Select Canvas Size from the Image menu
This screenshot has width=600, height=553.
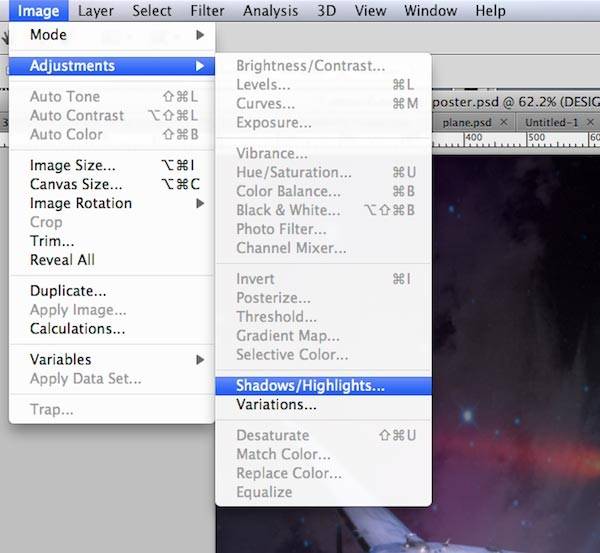click(x=76, y=184)
